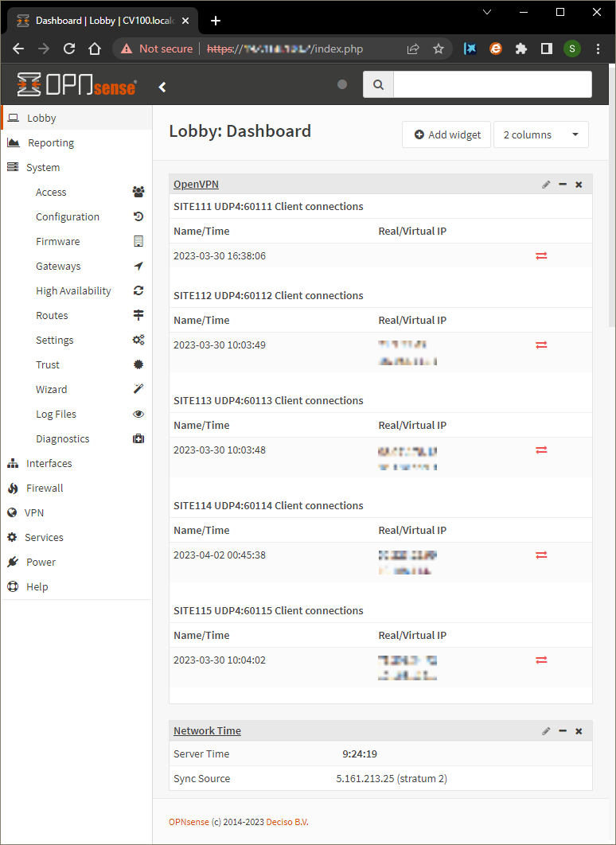616x845 pixels.
Task: Open the Firewall menu item
Action: pyautogui.click(x=45, y=488)
